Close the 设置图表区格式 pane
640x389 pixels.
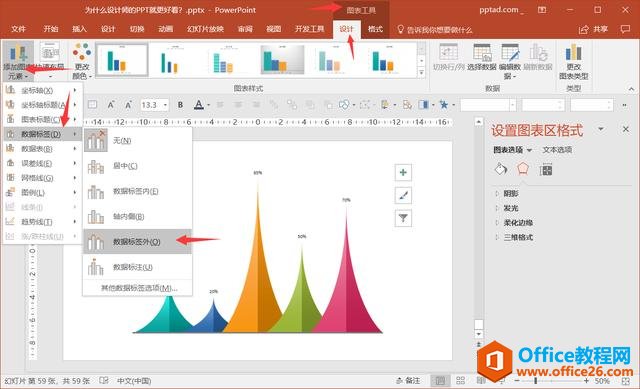[626, 129]
